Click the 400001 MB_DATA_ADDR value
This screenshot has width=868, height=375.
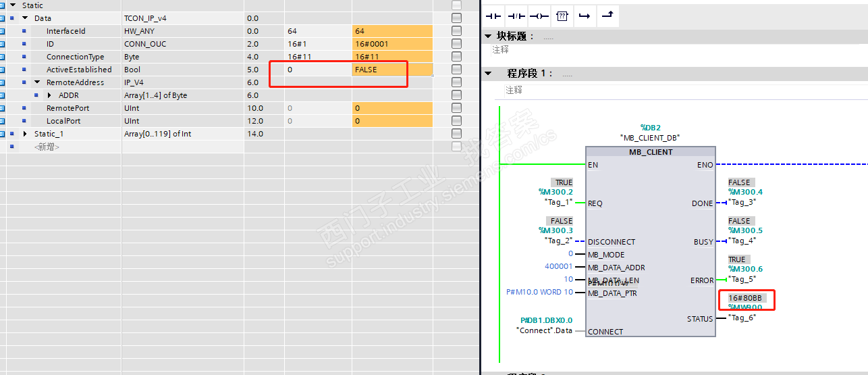559,266
